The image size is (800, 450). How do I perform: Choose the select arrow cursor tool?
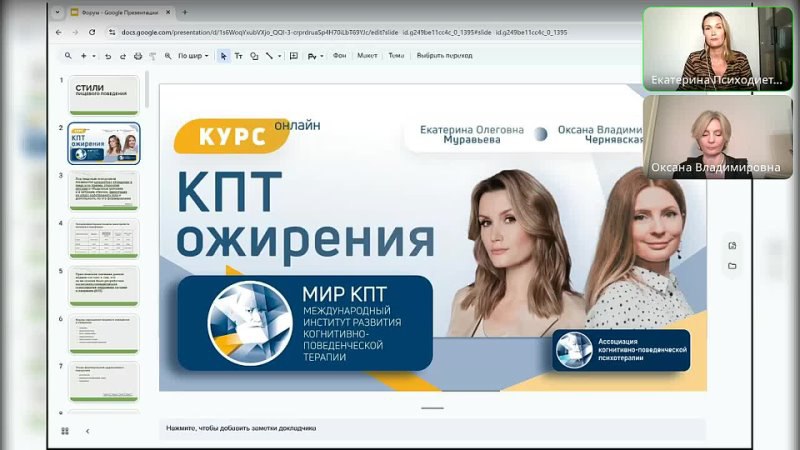tap(223, 56)
